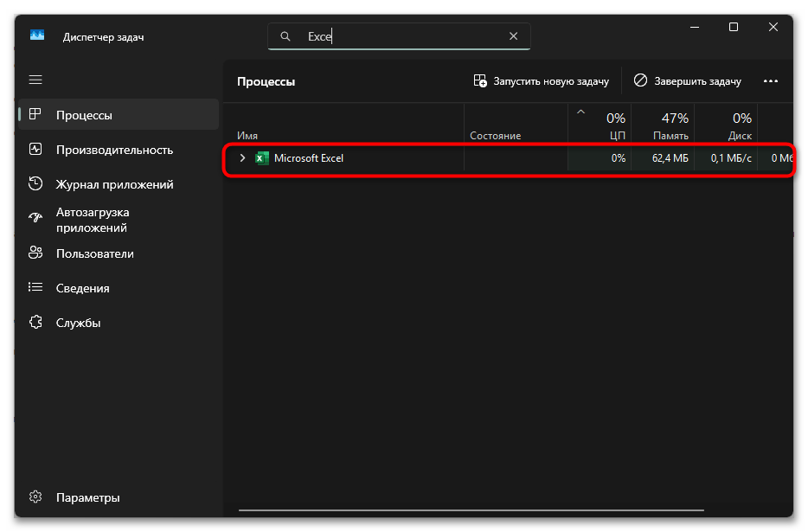The width and height of the screenshot is (808, 532).
Task: Click the Службы puzzle icon
Action: coord(35,323)
